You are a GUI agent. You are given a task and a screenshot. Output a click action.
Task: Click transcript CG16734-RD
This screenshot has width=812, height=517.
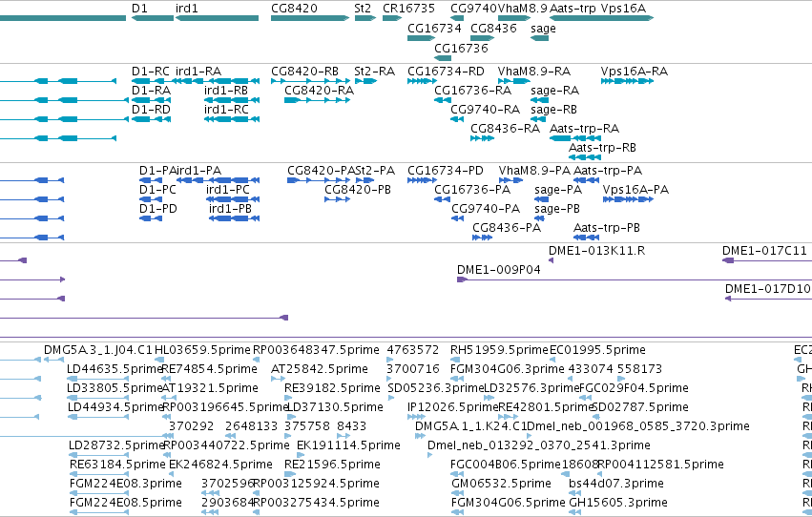(x=446, y=71)
